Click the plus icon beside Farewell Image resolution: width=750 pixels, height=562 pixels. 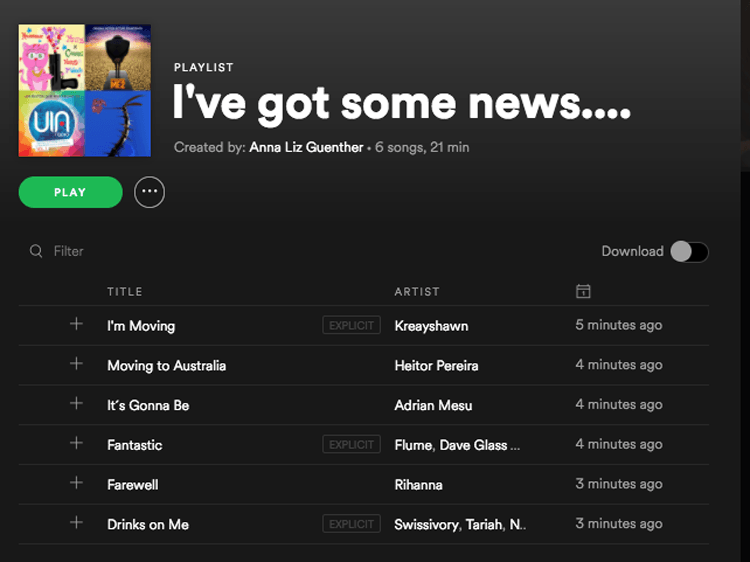click(x=76, y=483)
